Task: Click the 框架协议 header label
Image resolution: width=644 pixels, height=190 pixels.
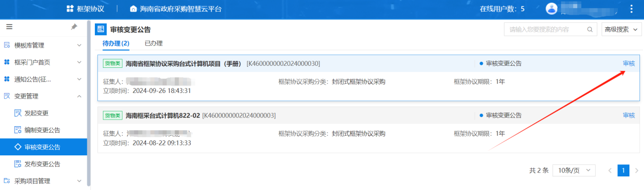Action: (90, 9)
